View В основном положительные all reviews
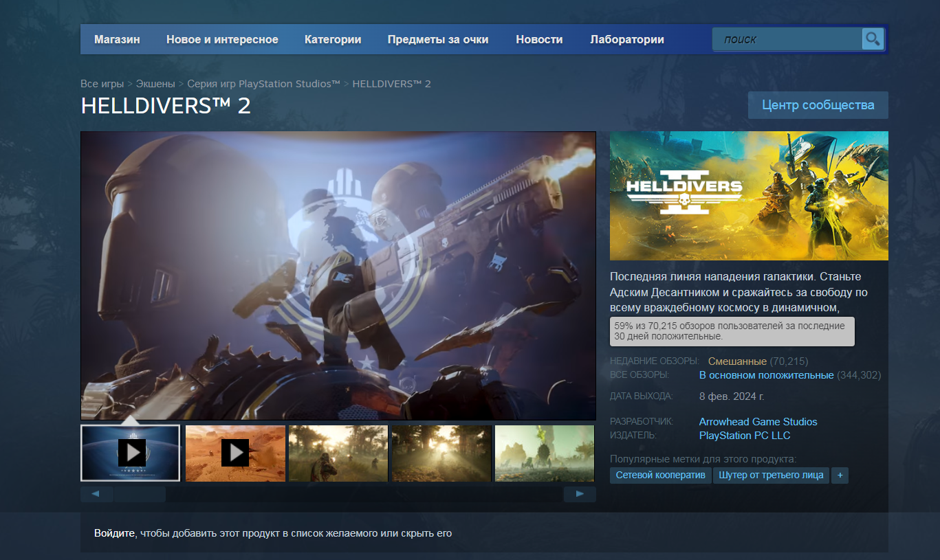940x560 pixels. click(x=766, y=374)
